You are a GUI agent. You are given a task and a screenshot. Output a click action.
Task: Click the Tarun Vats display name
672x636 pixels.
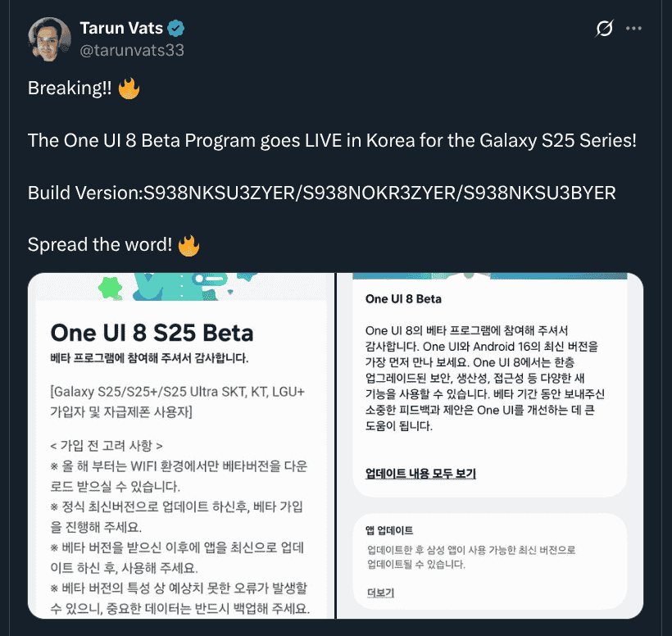click(121, 29)
